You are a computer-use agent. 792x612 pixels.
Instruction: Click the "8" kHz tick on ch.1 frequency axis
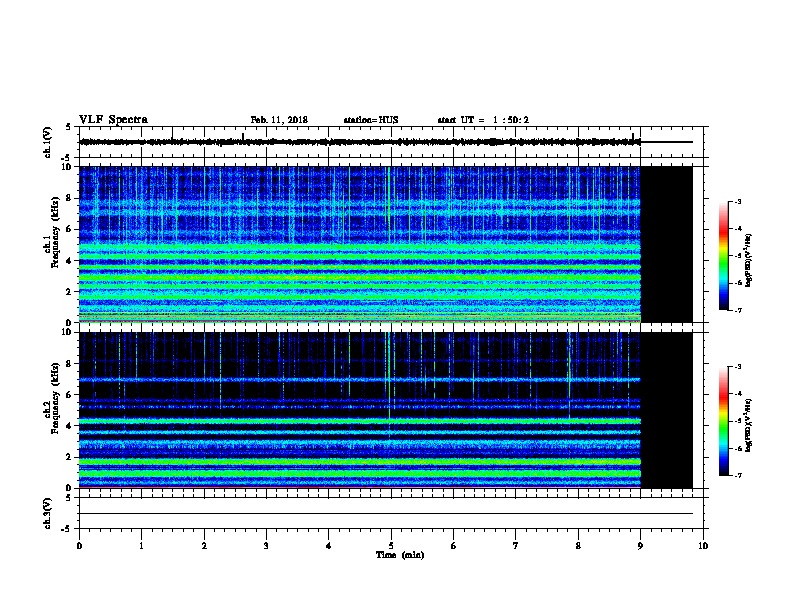pyautogui.click(x=70, y=198)
